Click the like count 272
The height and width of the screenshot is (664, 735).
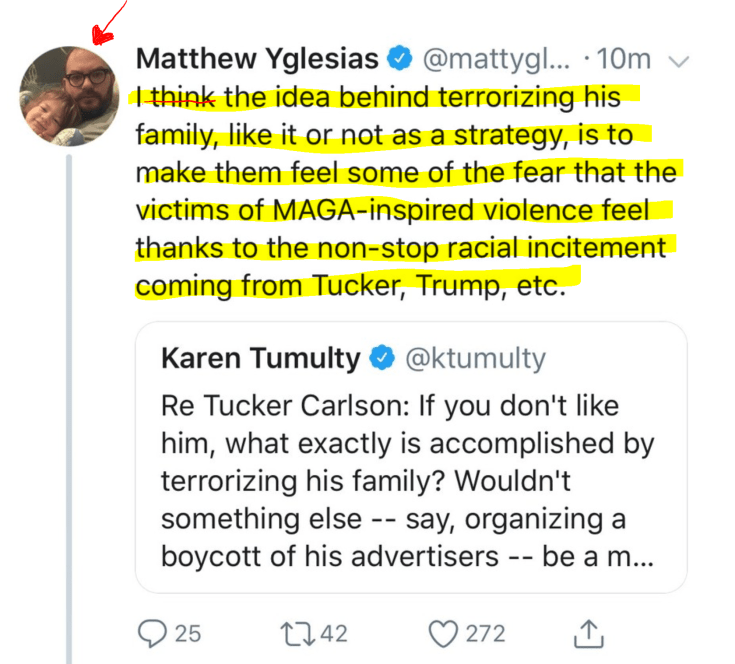click(485, 633)
